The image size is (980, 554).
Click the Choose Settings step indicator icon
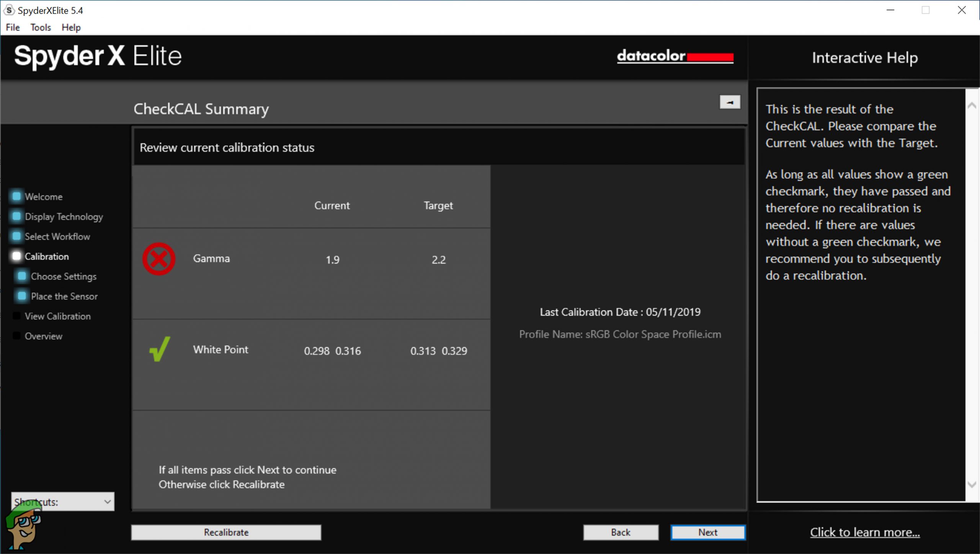click(22, 276)
